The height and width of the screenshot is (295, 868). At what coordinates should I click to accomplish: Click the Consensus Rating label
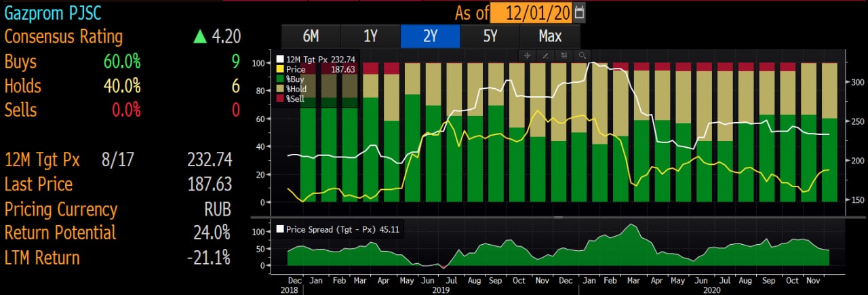(64, 37)
